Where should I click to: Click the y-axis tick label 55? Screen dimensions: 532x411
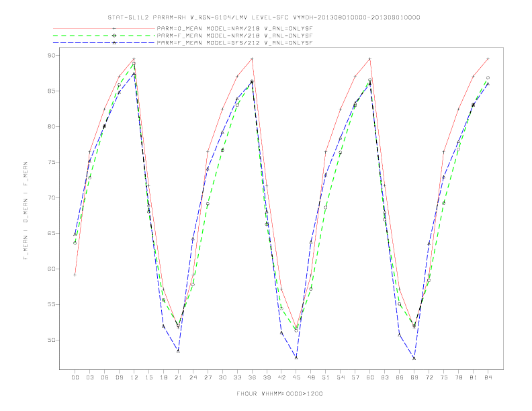click(52, 304)
